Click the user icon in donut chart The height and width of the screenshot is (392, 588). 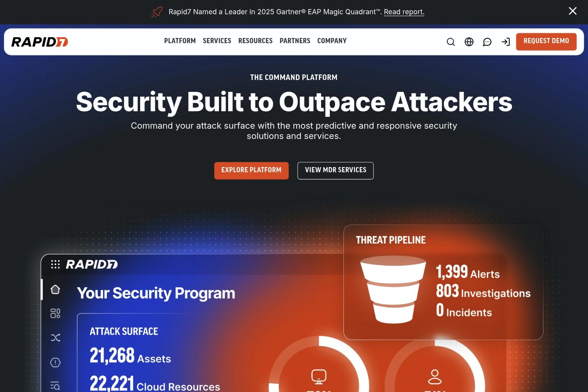pos(435,377)
